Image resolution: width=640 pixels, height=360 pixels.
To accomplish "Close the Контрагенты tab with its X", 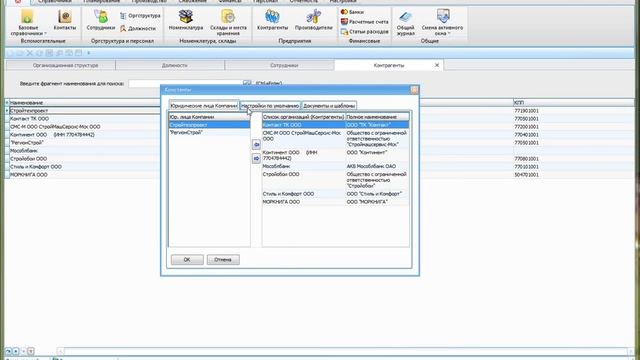I will (437, 65).
